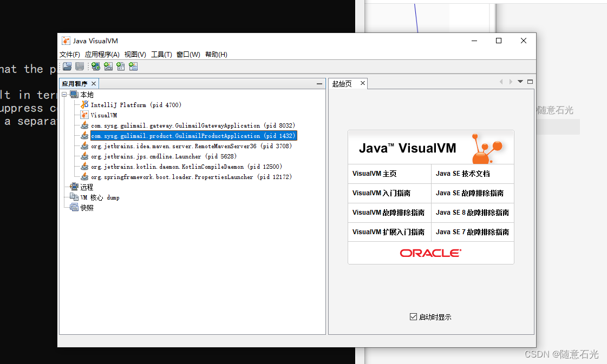Screen dimensions: 607x364
Task: Maximize the editor area window icon
Action: [x=530, y=82]
